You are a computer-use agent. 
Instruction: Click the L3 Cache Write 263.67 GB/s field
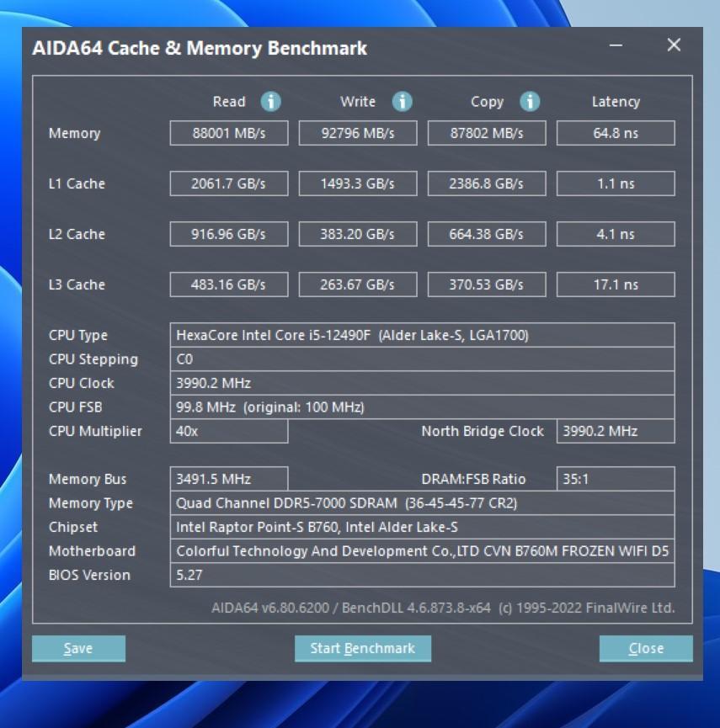point(358,284)
